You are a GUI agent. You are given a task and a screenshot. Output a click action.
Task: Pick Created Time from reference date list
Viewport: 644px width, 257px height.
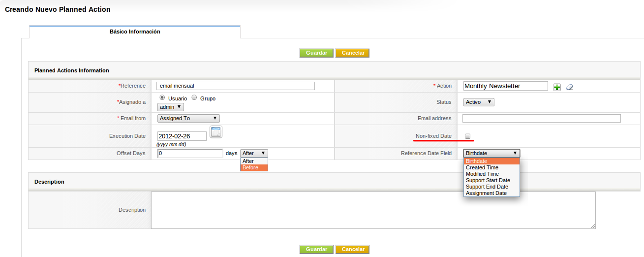482,168
